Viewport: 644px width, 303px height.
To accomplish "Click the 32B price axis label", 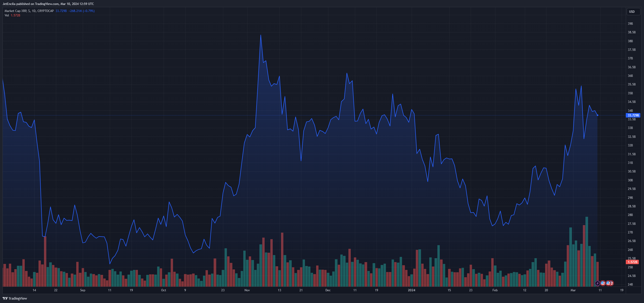I will 630,145.
